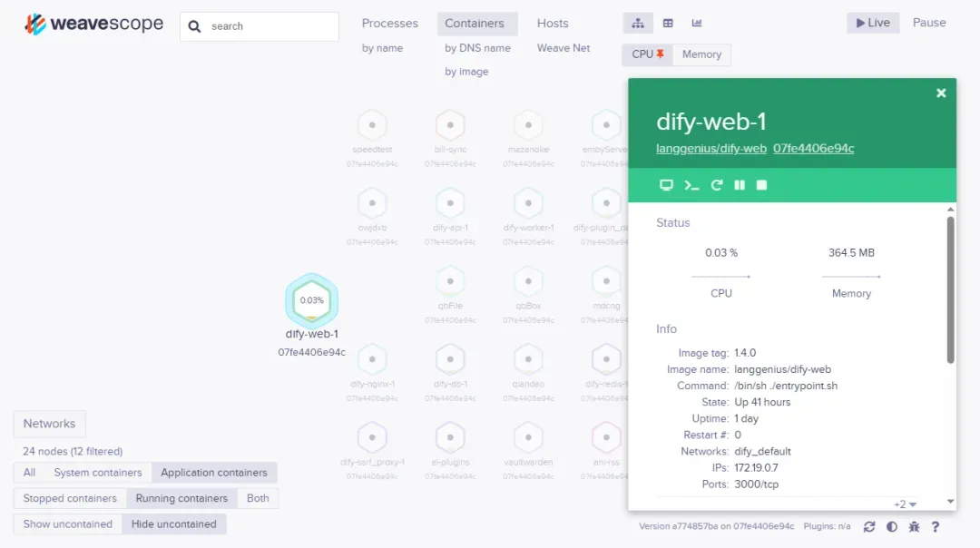
Task: Select the dify-nginx-1 container node
Action: pyautogui.click(x=372, y=359)
